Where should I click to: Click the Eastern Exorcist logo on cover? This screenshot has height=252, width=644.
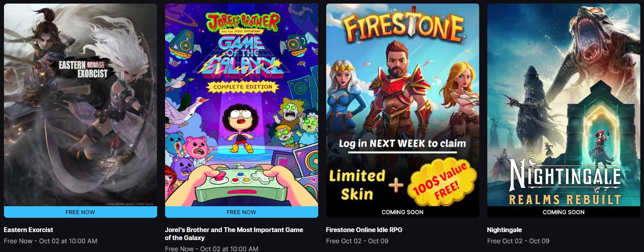pyautogui.click(x=84, y=69)
